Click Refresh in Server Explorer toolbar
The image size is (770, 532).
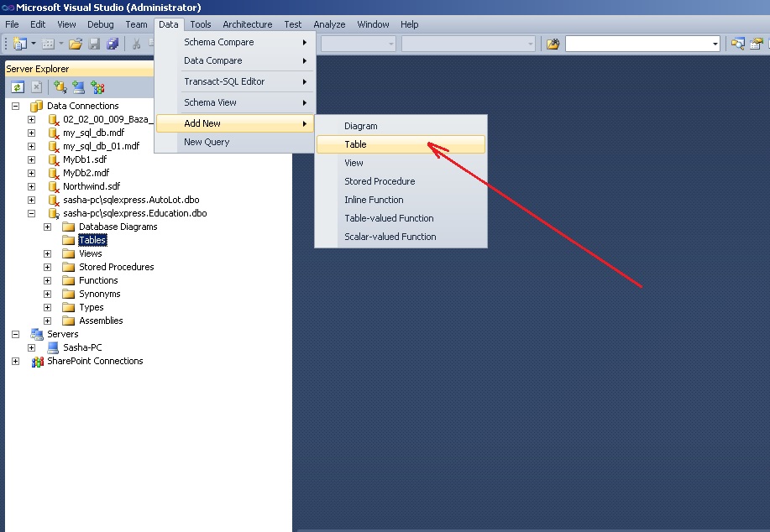pos(18,87)
